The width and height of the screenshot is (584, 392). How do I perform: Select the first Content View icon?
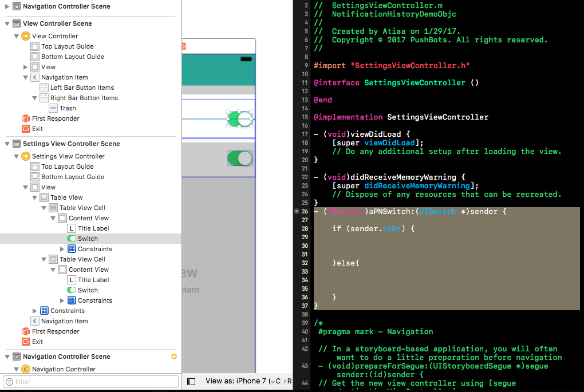[62, 218]
